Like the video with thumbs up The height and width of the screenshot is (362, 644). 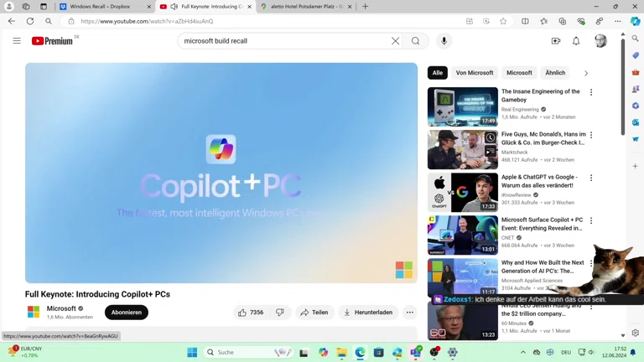[x=251, y=313]
